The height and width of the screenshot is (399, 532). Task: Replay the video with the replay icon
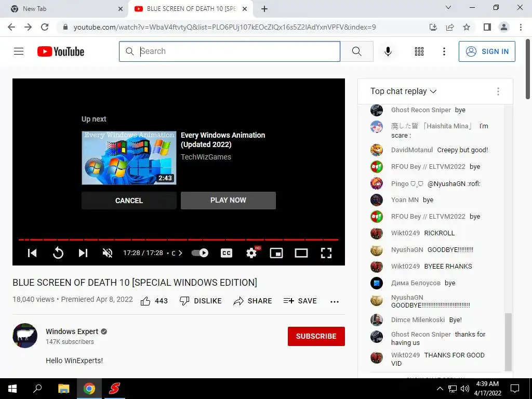58,253
